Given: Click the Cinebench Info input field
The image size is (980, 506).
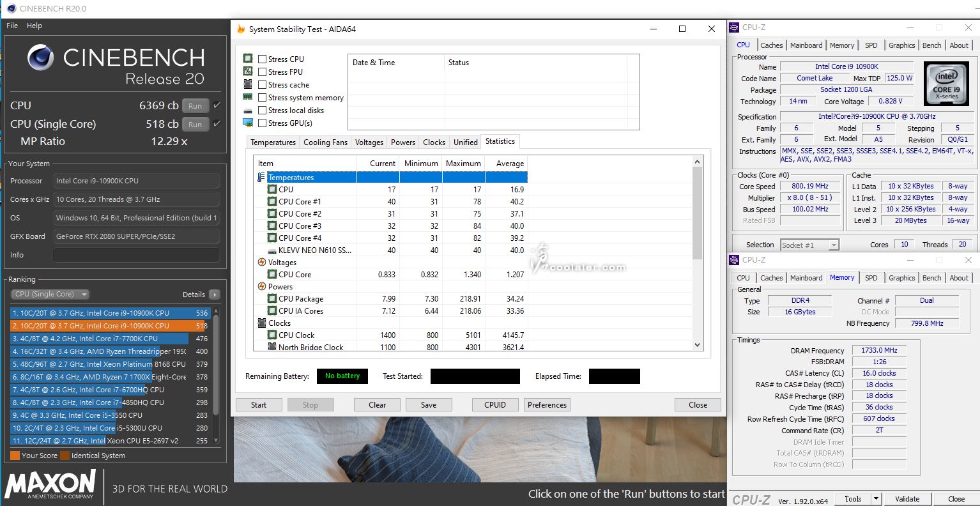Looking at the screenshot, I should pos(136,255).
